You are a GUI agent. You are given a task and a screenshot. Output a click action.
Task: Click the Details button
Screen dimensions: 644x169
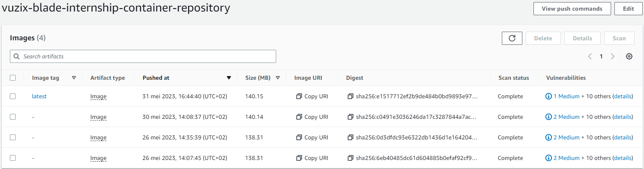[x=582, y=38]
